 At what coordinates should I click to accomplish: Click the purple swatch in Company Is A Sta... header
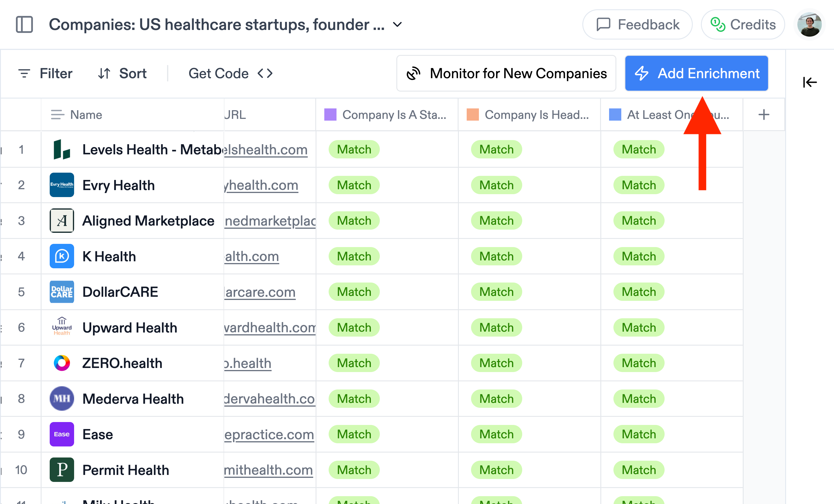click(330, 115)
